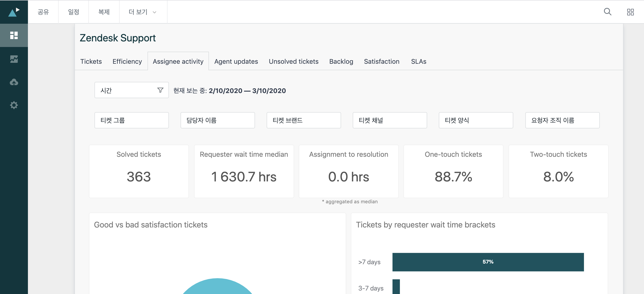The height and width of the screenshot is (294, 644).
Task: Open the 티켓 브랜드 filter
Action: [x=303, y=120]
